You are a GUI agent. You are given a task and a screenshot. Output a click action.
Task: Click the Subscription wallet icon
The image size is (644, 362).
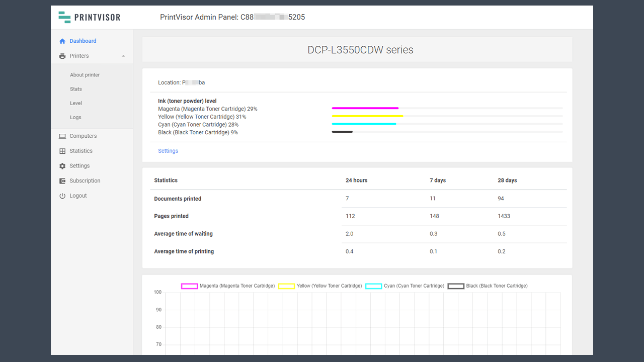tap(62, 181)
